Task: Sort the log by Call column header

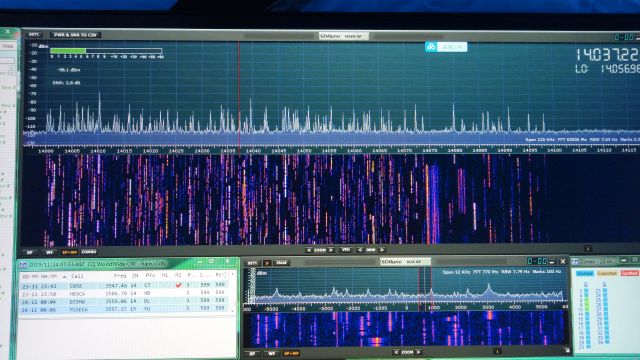Action: click(x=77, y=276)
